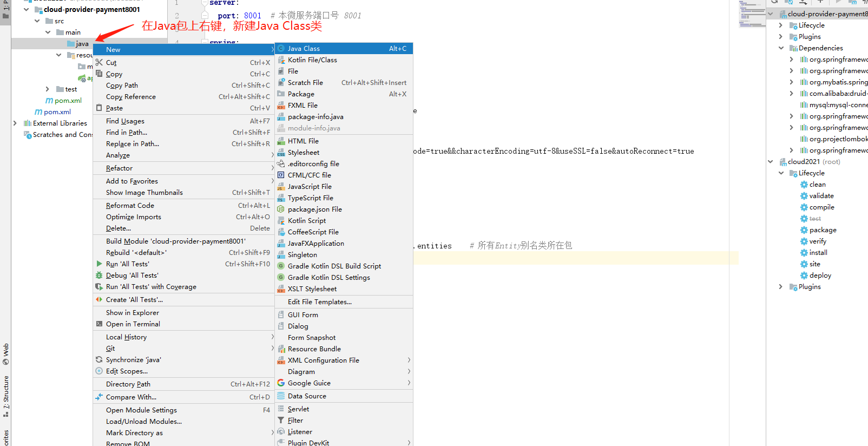The width and height of the screenshot is (868, 446).
Task: Click the Kotlin Script icon
Action: pyautogui.click(x=281, y=221)
